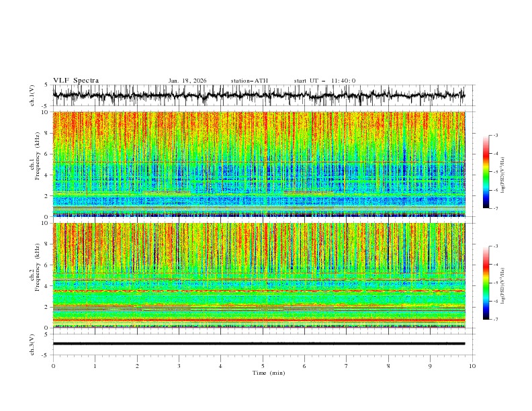Screen dimensions: 532x411
Task: Click the time axis tick label "0"
Action: (53, 366)
